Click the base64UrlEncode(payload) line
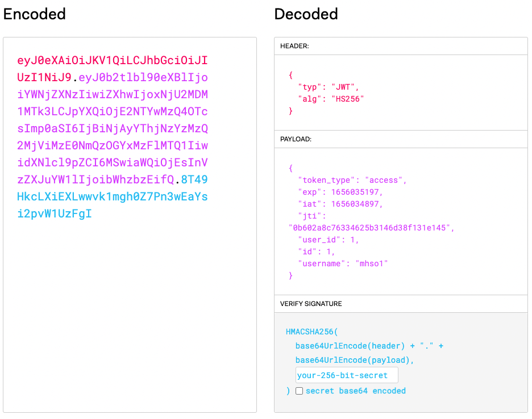Viewport: 532px width, 419px height. coord(355,360)
